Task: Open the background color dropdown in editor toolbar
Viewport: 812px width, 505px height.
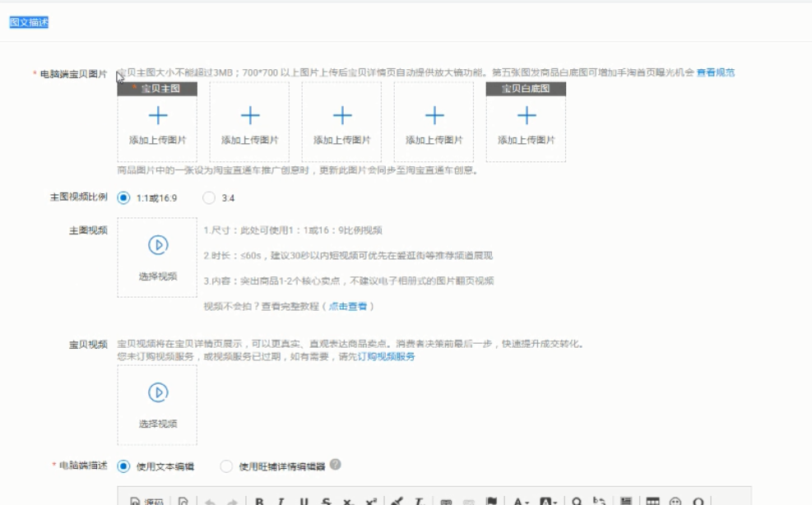Action: (549, 501)
